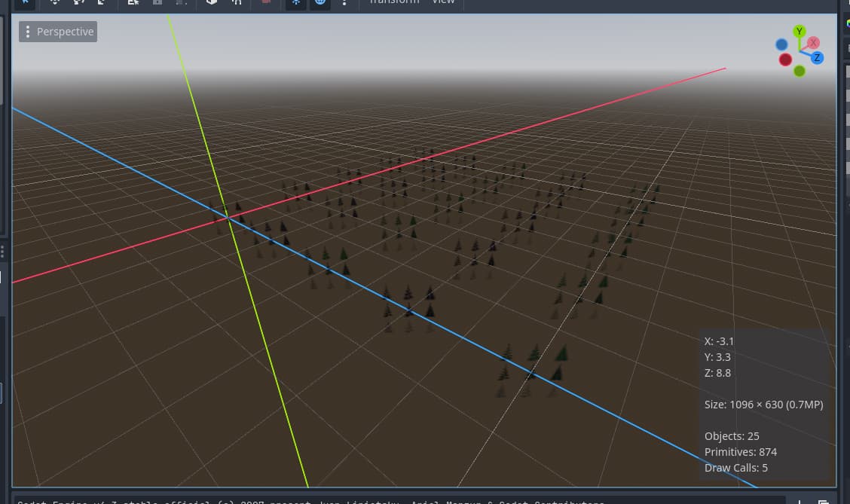Image resolution: width=850 pixels, height=504 pixels.
Task: Click the 'Y: 3.3' camera position readout
Action: 717,356
